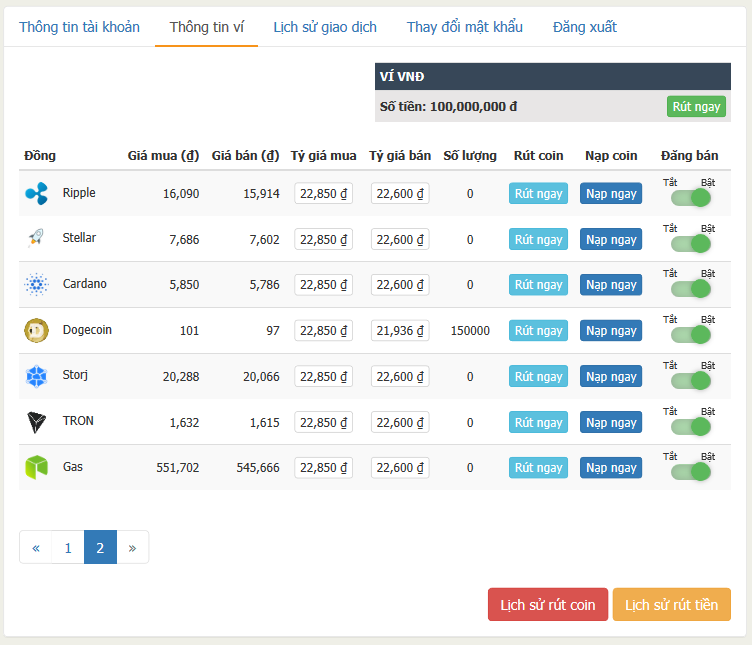This screenshot has height=645, width=752.
Task: Edit Ripple Tỷ giá bán field
Action: coord(400,193)
